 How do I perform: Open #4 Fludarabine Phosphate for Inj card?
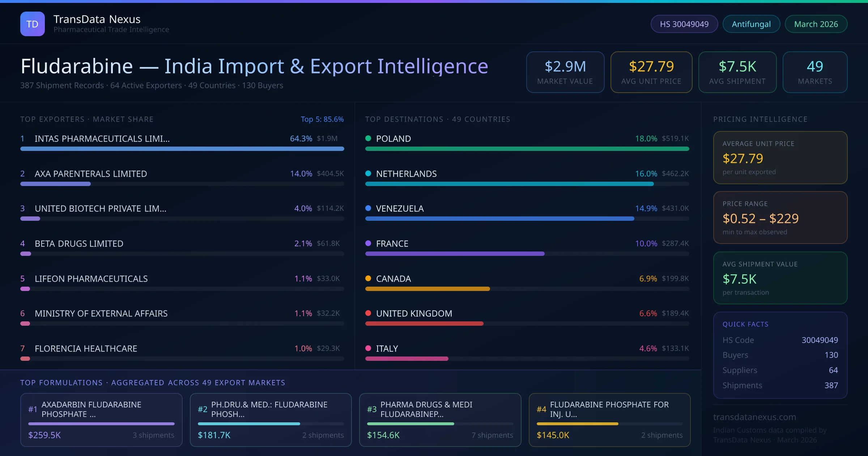point(609,419)
